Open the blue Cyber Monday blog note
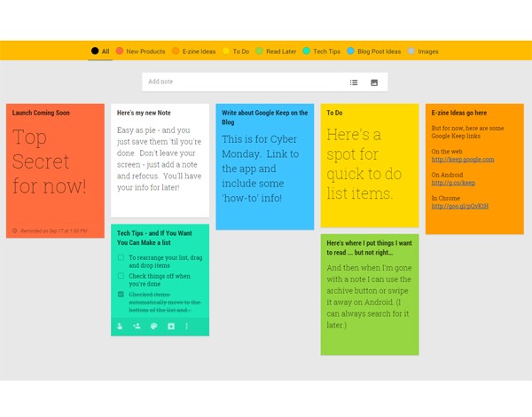The image size is (532, 417). point(264,167)
